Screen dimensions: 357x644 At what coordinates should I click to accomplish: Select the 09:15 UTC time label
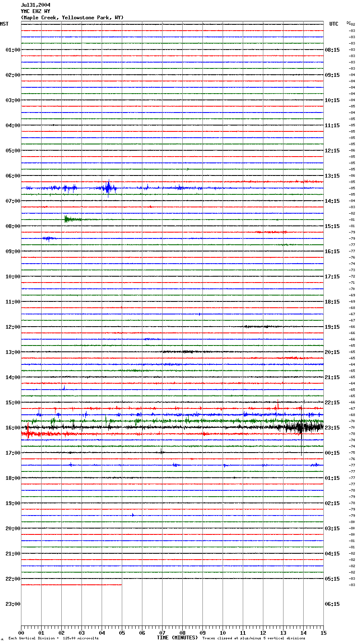click(332, 75)
